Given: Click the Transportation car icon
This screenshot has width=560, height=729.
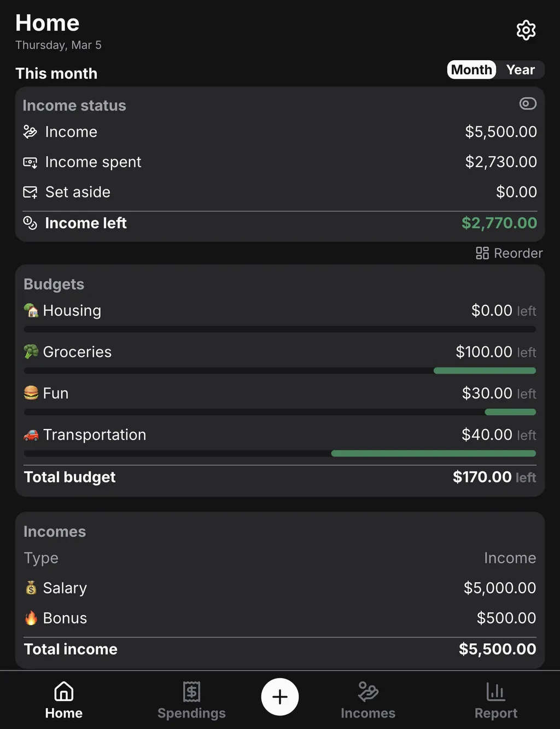Looking at the screenshot, I should [x=31, y=435].
